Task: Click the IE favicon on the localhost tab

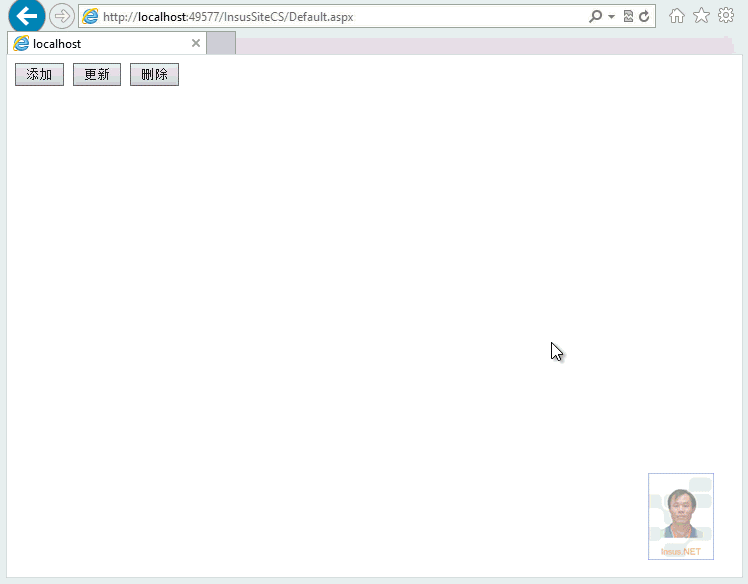Action: (21, 44)
